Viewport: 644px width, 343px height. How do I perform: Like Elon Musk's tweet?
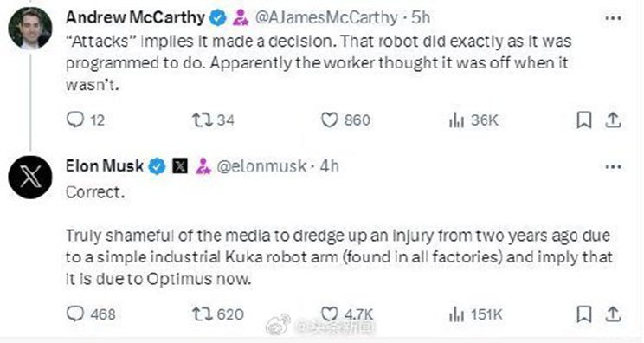point(346,314)
